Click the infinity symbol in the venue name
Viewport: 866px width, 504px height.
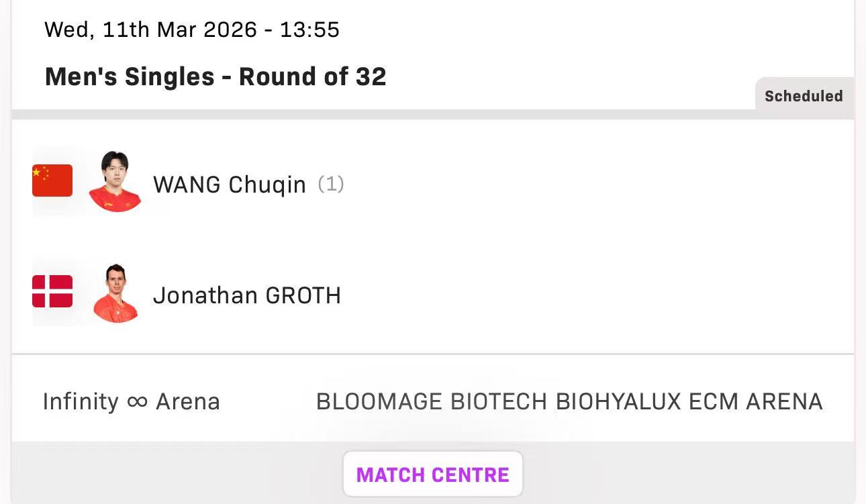(x=137, y=401)
